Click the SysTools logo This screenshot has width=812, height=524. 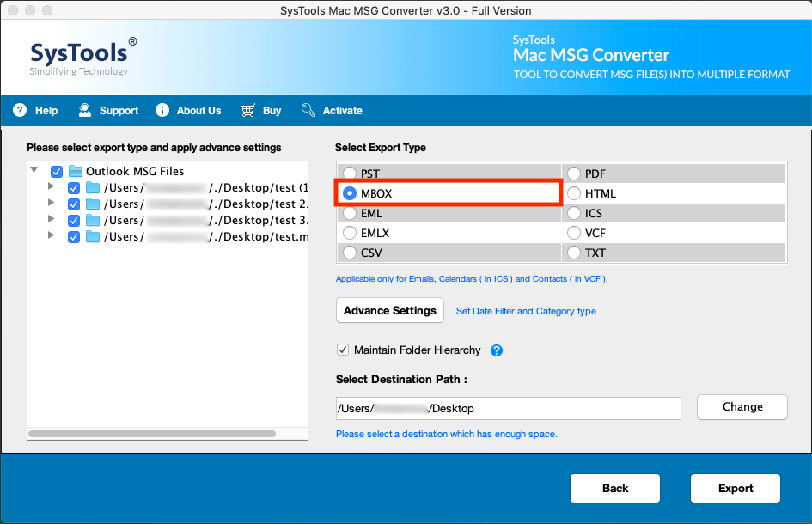[82, 57]
